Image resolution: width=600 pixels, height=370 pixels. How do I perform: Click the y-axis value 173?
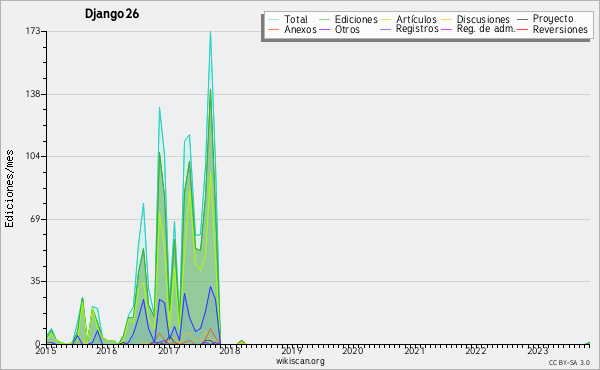pyautogui.click(x=33, y=31)
